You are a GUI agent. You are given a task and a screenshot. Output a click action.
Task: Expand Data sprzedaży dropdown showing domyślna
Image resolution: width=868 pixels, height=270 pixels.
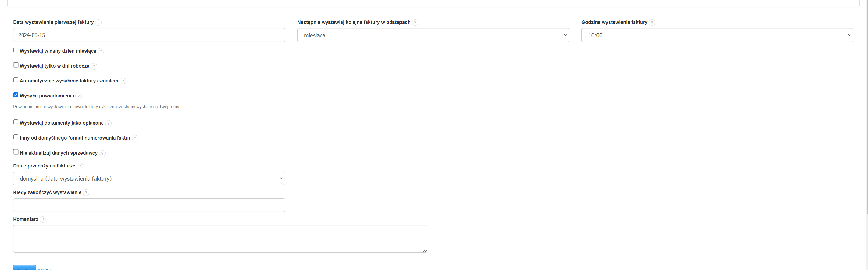click(x=149, y=178)
